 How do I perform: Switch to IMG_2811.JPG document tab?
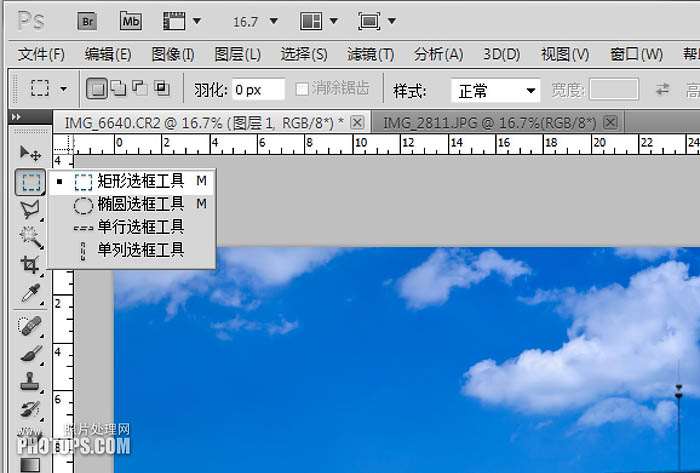(490, 123)
